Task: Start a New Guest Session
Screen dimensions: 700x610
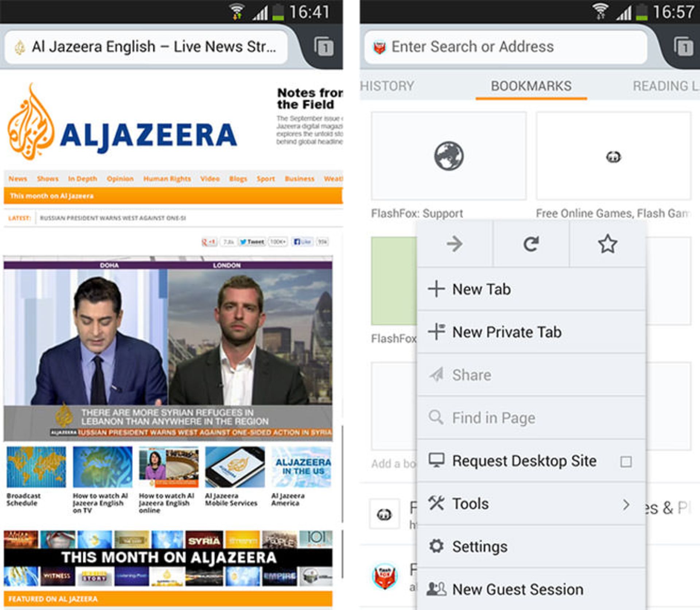Action: click(518, 590)
